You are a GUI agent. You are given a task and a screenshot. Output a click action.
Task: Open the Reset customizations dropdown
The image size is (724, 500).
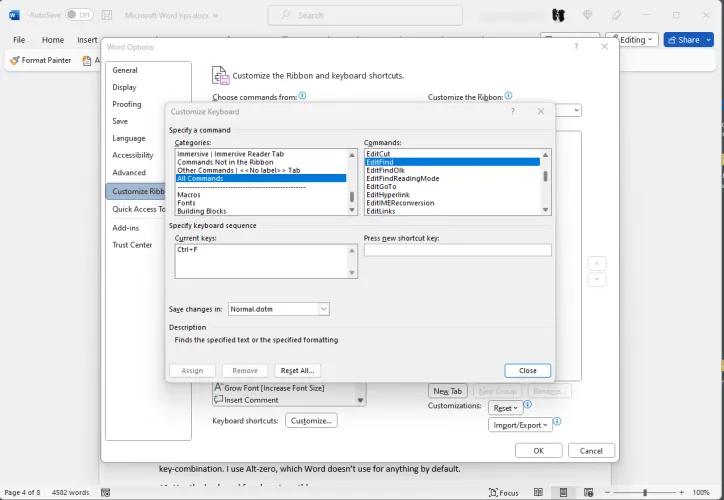pyautogui.click(x=505, y=408)
